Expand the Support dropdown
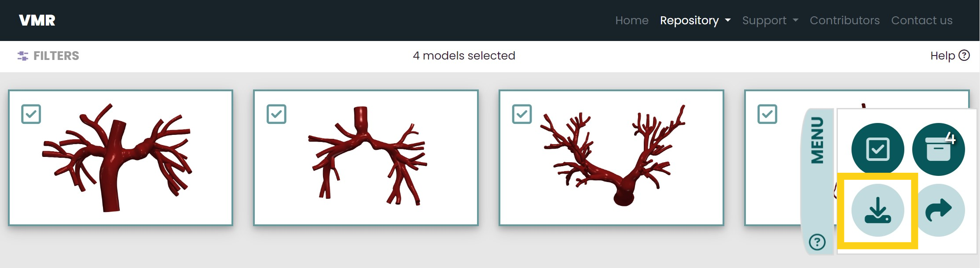 click(770, 20)
